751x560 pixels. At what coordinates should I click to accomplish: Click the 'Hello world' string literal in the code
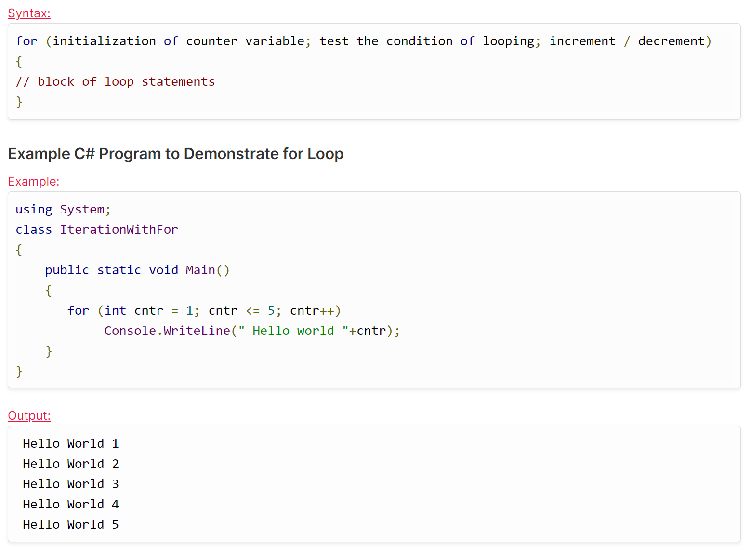tap(293, 331)
